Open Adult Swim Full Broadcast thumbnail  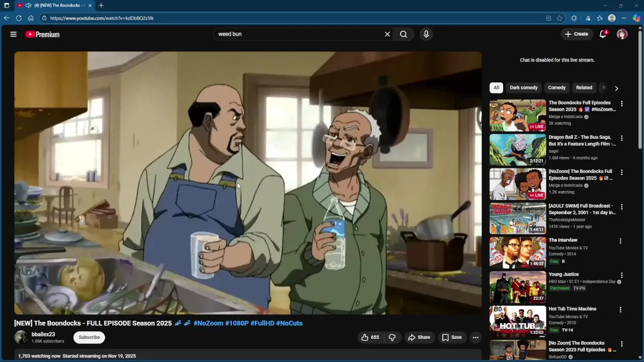(x=518, y=218)
